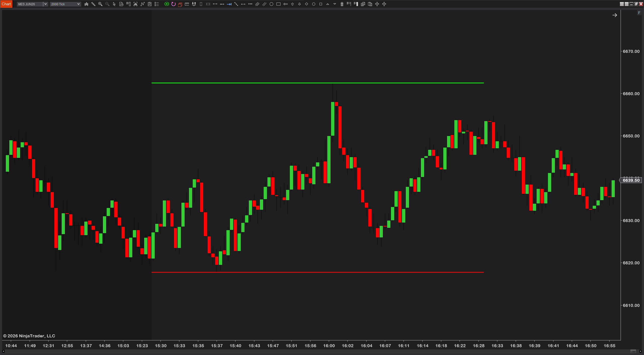The image size is (644, 355).
Task: Click the trash can remove drawings icon
Action: click(342, 4)
